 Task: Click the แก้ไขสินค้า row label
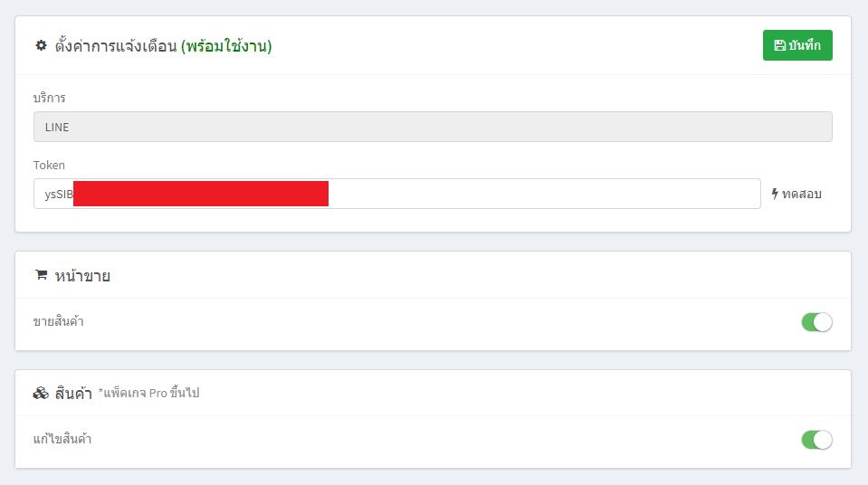pos(62,440)
